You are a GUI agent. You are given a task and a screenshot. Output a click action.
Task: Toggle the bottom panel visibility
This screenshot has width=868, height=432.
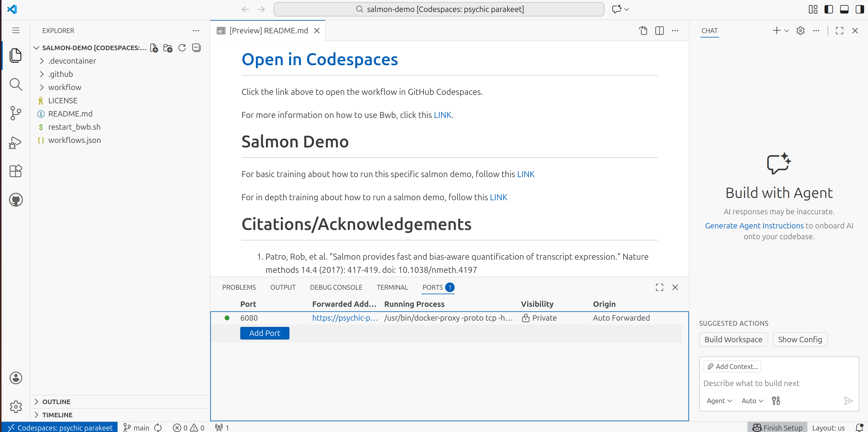(x=844, y=9)
